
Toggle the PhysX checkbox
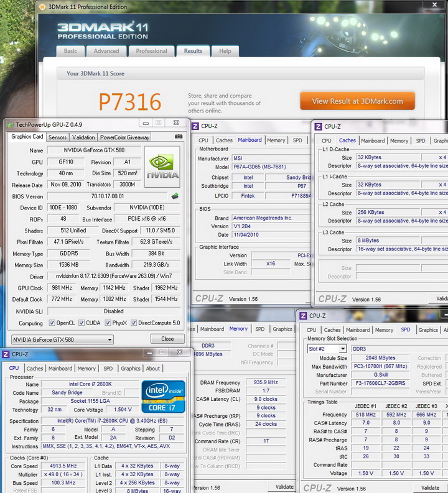pos(108,323)
